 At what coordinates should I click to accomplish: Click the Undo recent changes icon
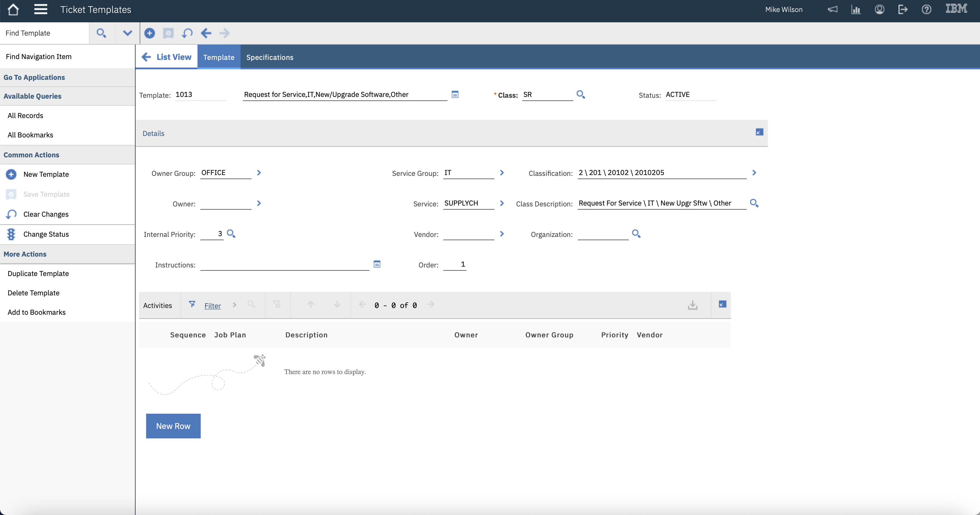point(187,33)
